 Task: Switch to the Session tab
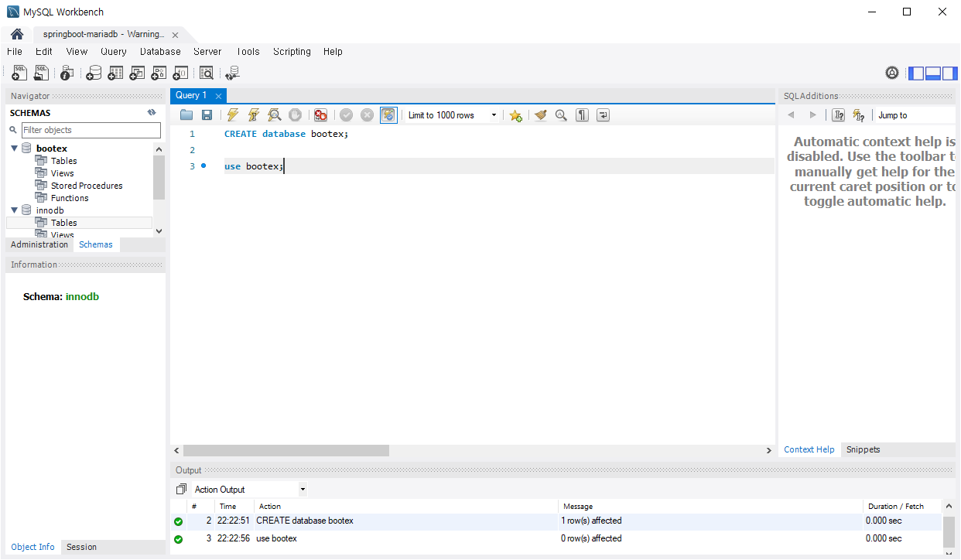[81, 547]
